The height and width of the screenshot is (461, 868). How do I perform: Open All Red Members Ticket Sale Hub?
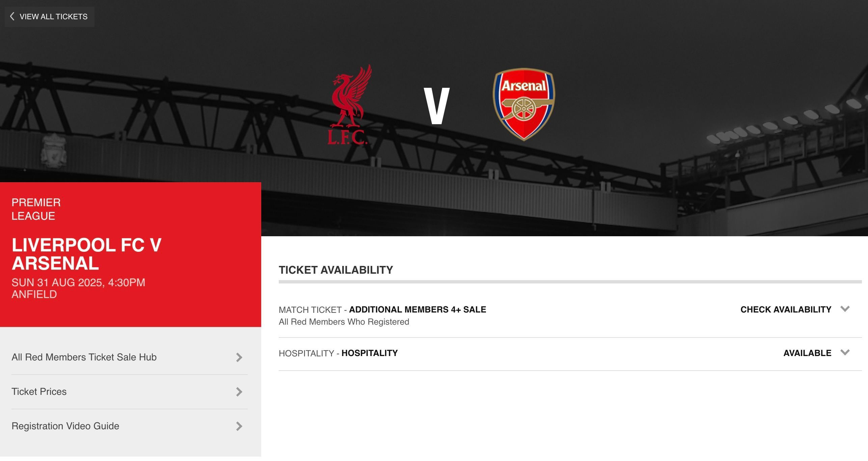click(x=84, y=357)
